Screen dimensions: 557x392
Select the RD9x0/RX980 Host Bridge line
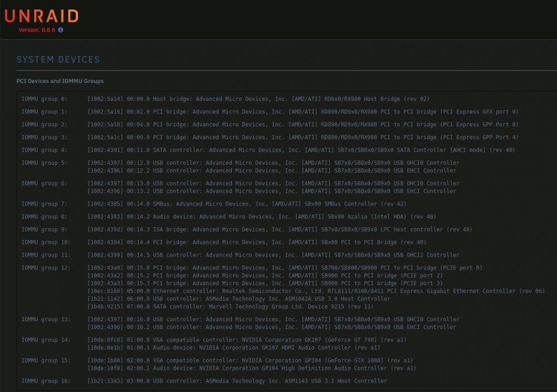click(258, 99)
